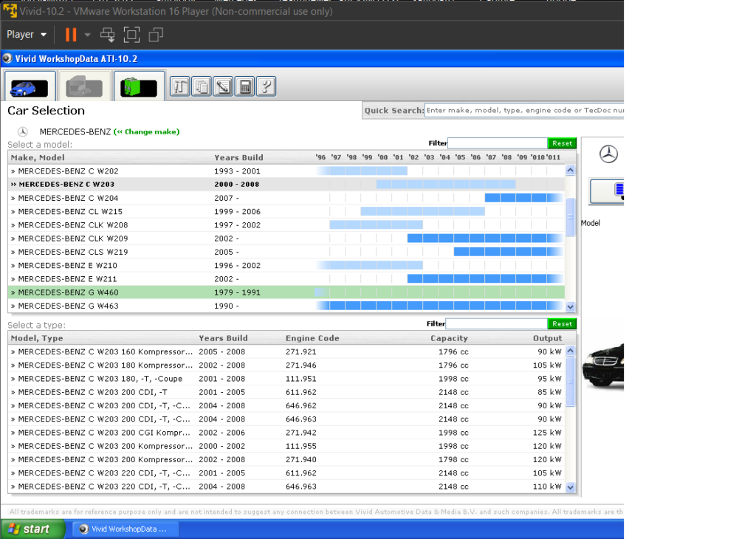Select the MERCEDES-BENZ E W210 model
The width and height of the screenshot is (756, 539).
click(x=286, y=266)
